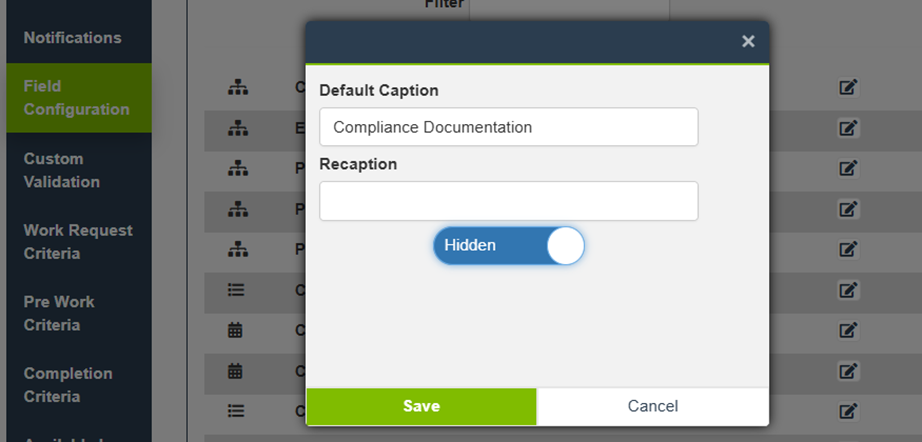Image resolution: width=922 pixels, height=442 pixels.
Task: Click edit icon in fifth table row
Action: coord(848,249)
